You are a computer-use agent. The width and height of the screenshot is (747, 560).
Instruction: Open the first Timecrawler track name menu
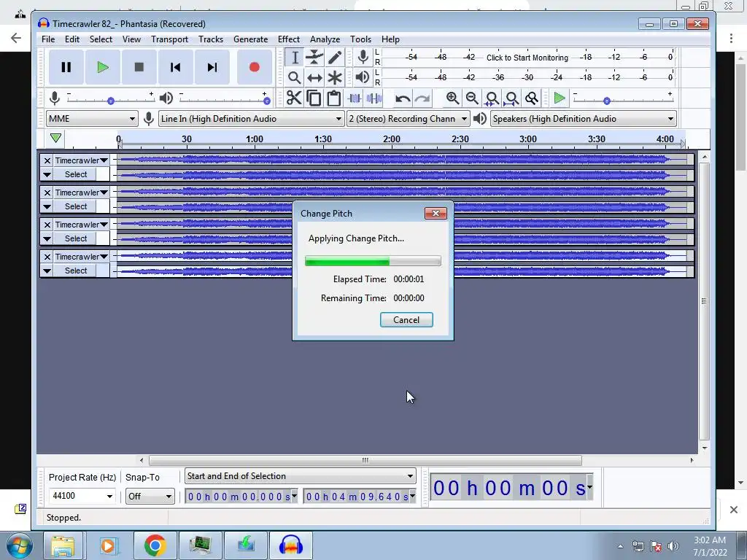81,160
